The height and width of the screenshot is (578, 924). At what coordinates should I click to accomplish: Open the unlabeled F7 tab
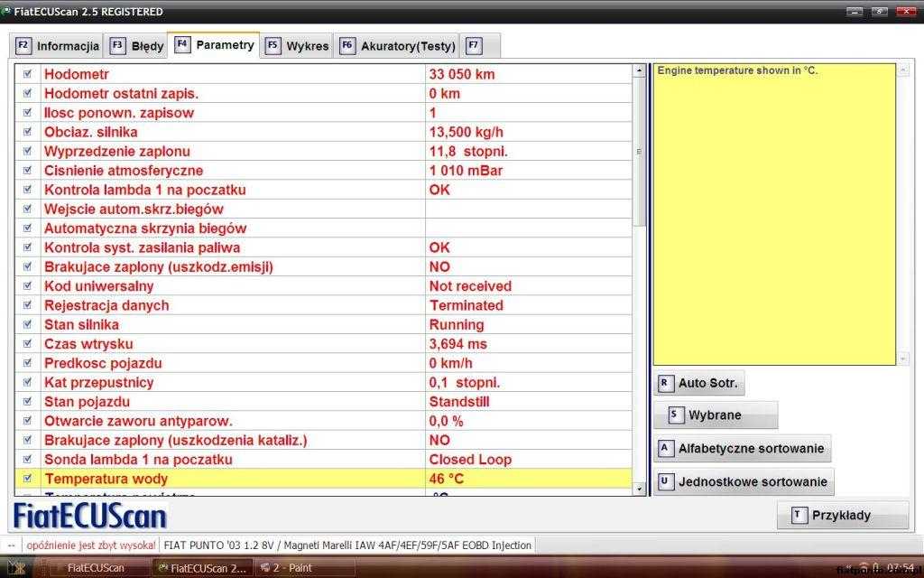(480, 46)
